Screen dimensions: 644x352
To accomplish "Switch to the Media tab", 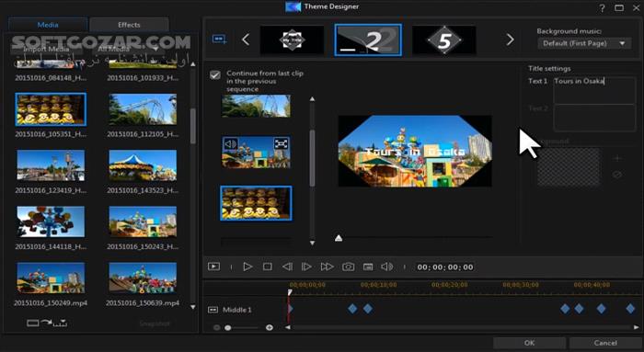I will coord(48,25).
